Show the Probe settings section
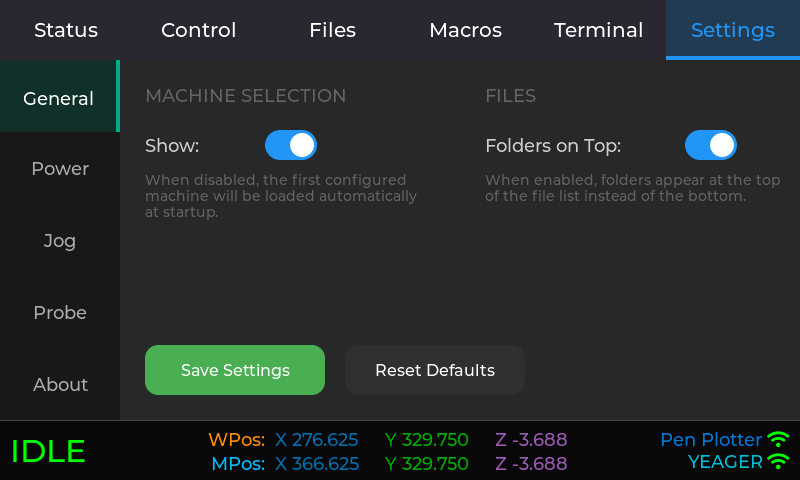 click(x=60, y=313)
